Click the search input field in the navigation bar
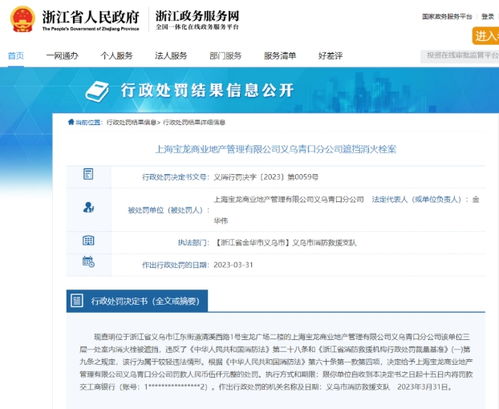The height and width of the screenshot is (409, 499). (460, 56)
